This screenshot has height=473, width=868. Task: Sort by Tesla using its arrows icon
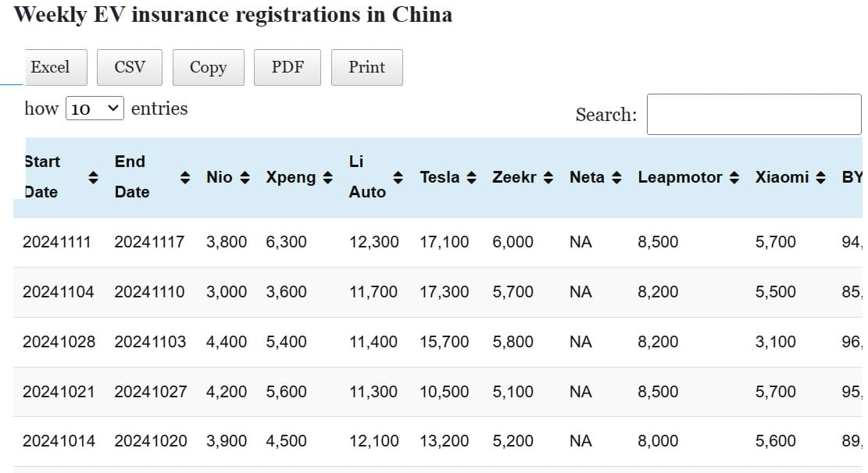(471, 177)
